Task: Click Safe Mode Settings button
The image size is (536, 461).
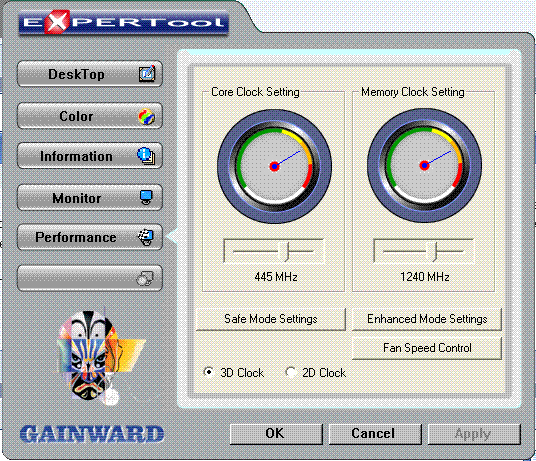Action: (271, 319)
